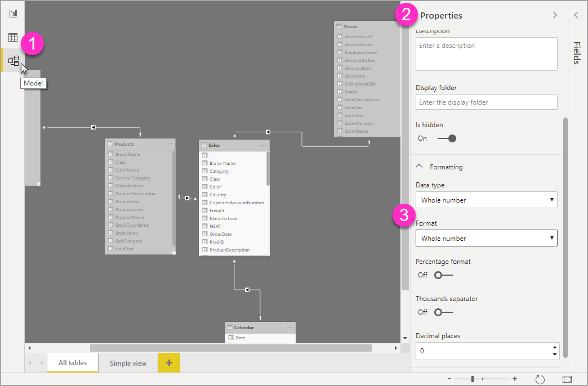This screenshot has width=588, height=386.
Task: Select the All tables tab
Action: coord(72,363)
